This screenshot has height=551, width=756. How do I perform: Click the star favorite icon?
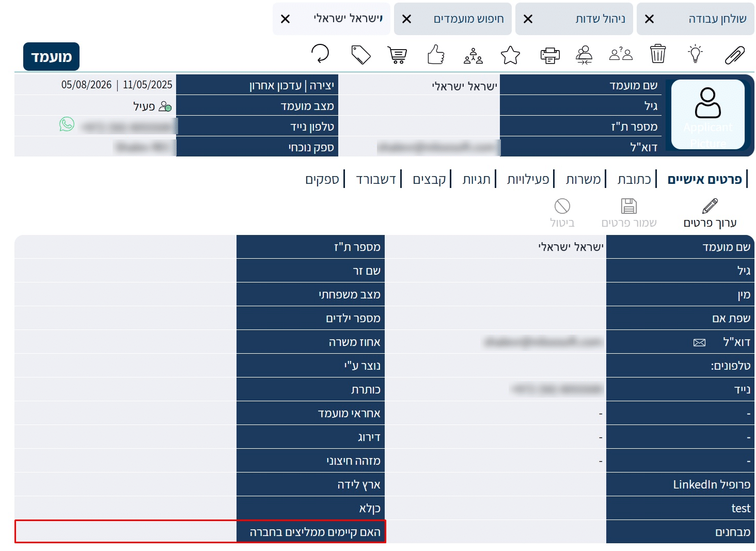tap(510, 55)
